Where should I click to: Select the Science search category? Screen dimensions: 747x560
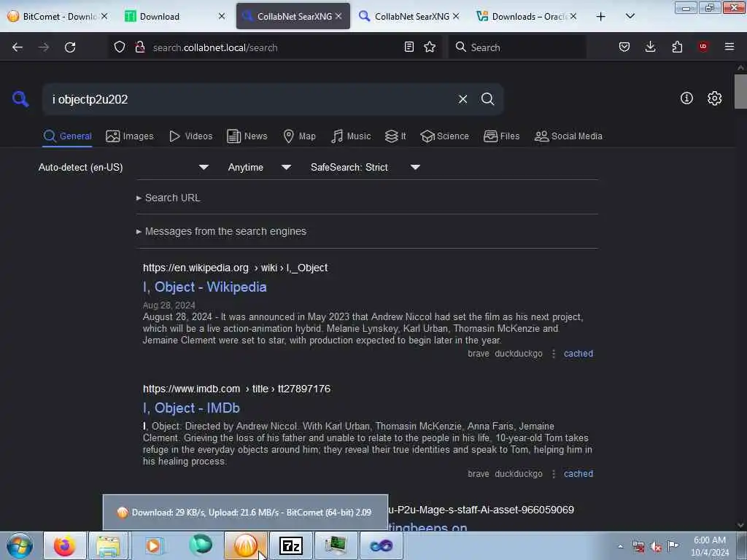tap(444, 136)
